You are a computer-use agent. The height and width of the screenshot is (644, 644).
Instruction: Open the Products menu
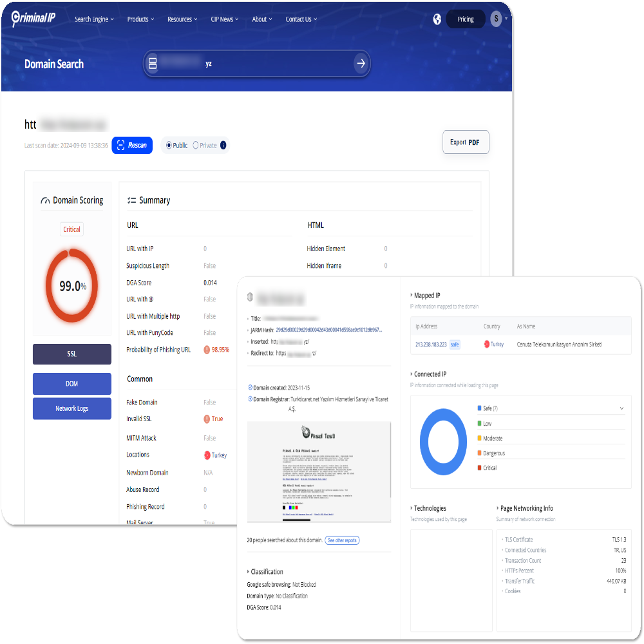(x=141, y=19)
